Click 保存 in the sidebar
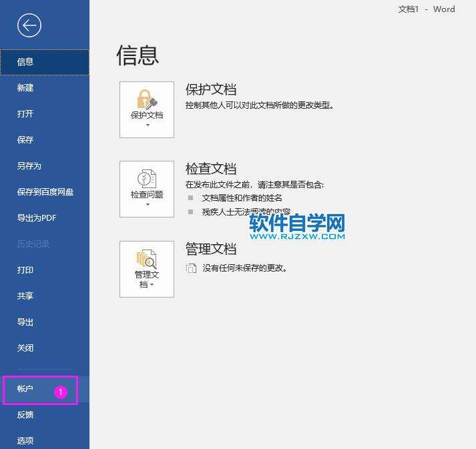Viewport: 476px width, 449px height. tap(44, 140)
